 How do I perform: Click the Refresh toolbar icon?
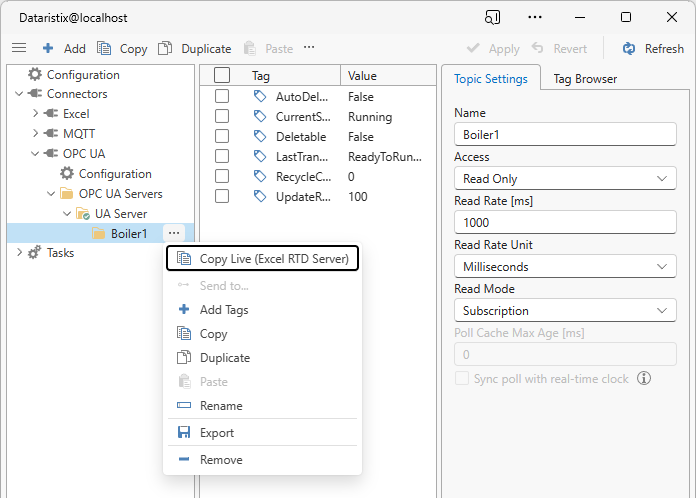pyautogui.click(x=629, y=48)
